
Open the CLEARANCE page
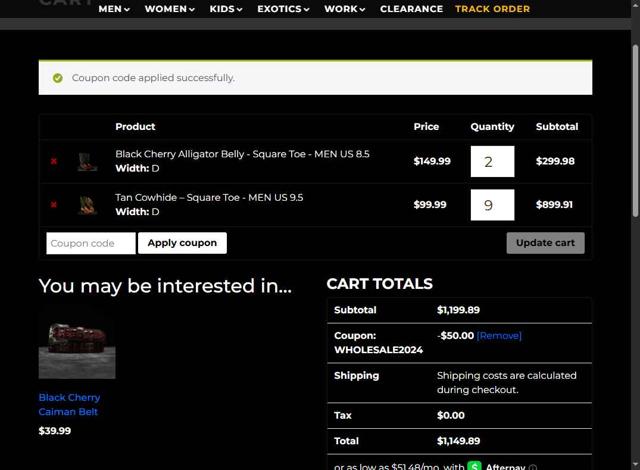click(411, 9)
